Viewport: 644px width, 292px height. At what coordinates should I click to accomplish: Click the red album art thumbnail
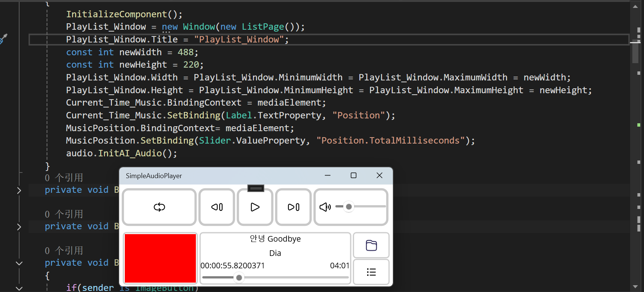(x=160, y=258)
